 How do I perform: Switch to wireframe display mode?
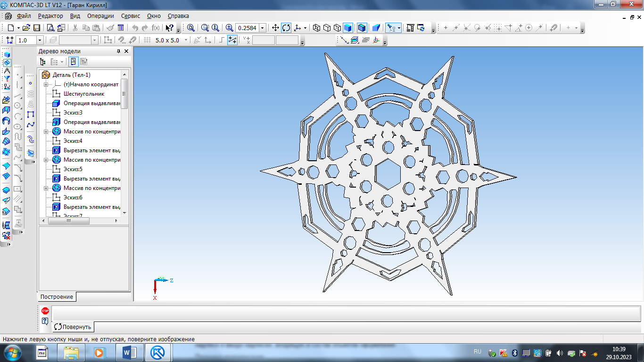tap(316, 28)
